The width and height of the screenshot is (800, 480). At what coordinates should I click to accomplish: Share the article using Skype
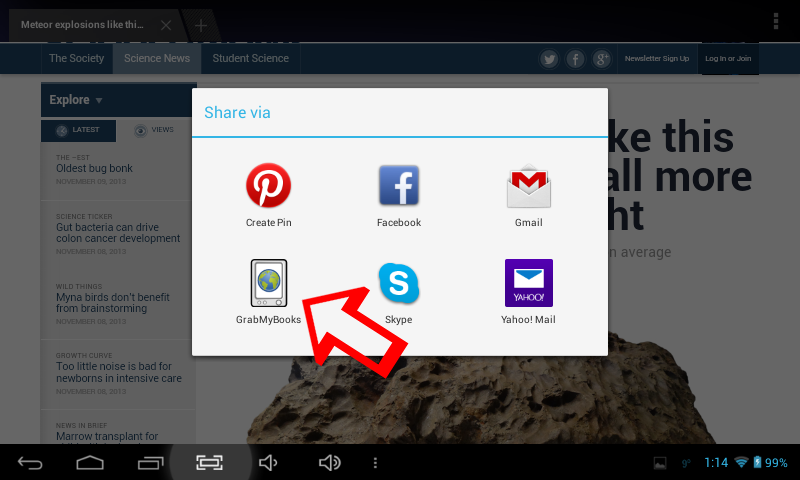click(x=398, y=283)
